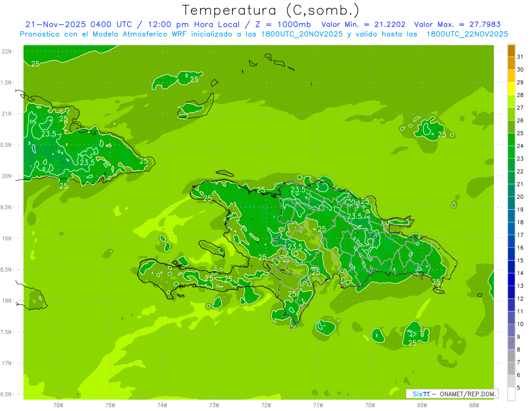This screenshot has height=411, width=532.
Task: Click the 31 label on the color scale
Action: click(x=520, y=57)
